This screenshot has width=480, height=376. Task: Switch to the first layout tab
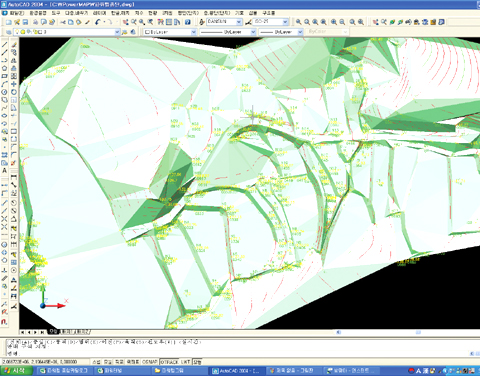(x=66, y=332)
